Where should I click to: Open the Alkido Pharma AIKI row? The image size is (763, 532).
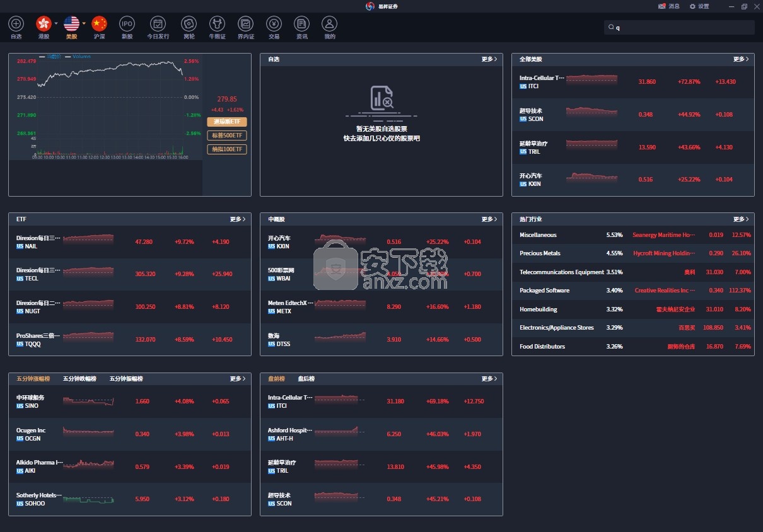129,466
